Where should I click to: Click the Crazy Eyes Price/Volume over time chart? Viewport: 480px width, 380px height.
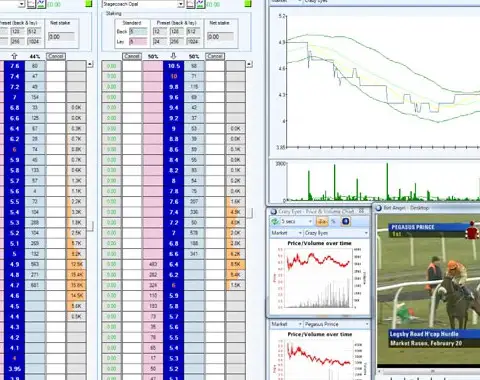(x=319, y=276)
